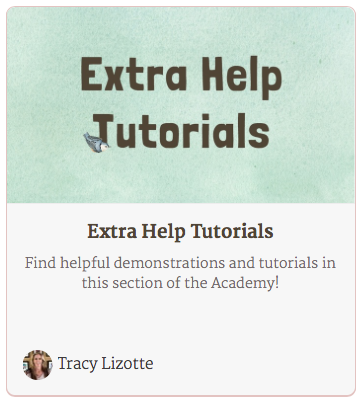Screen dimensions: 362x403
Task: Click the surname "Lizotte"
Action: (127, 363)
